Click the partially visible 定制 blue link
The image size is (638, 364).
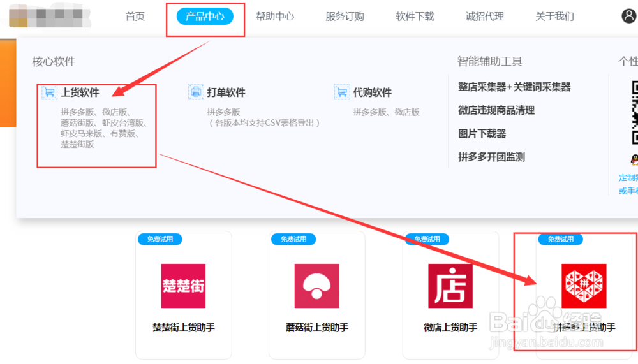click(x=628, y=178)
